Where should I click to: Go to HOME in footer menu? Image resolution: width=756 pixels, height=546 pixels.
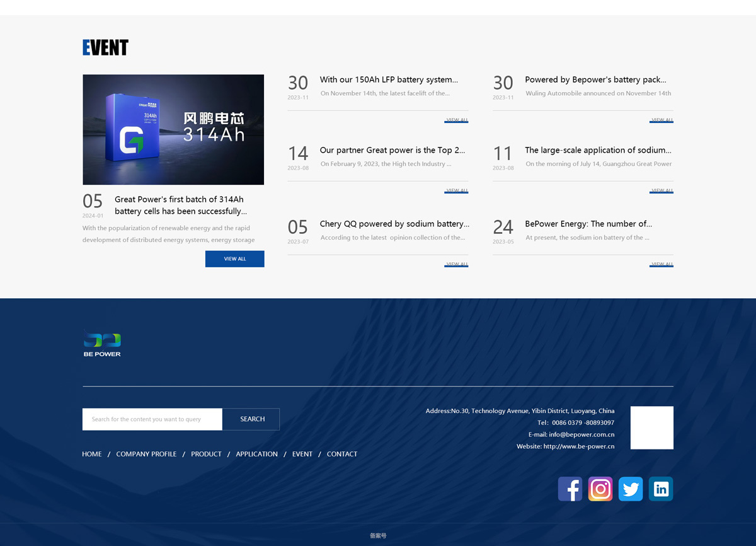[92, 454]
